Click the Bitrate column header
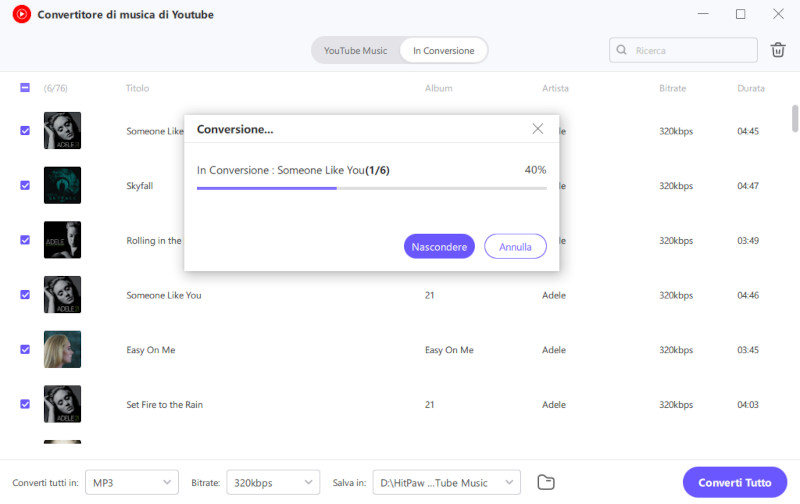This screenshot has height=504, width=800. (x=672, y=88)
